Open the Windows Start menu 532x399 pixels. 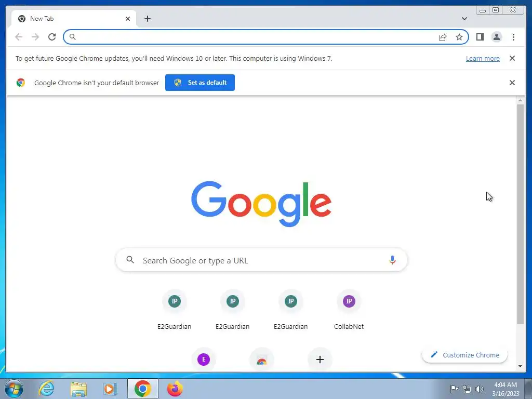point(14,389)
